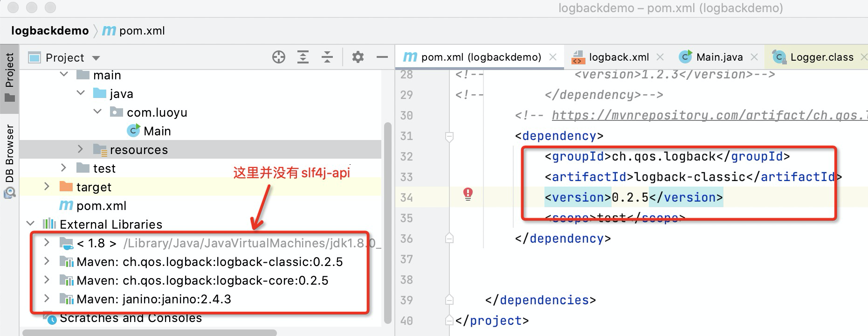Collapse the java folder
868x336 pixels.
(x=81, y=93)
